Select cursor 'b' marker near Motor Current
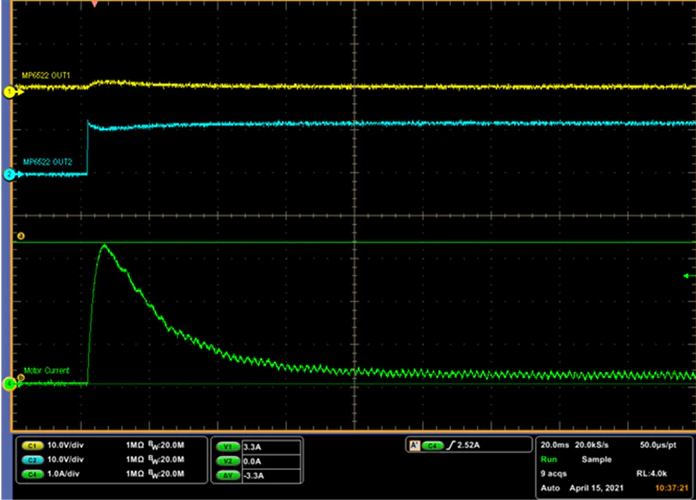 pyautogui.click(x=21, y=378)
